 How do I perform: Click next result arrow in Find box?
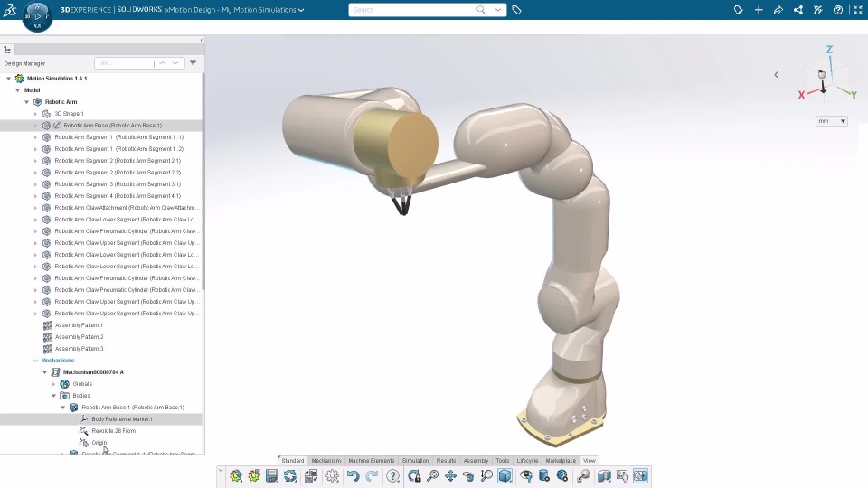[175, 63]
